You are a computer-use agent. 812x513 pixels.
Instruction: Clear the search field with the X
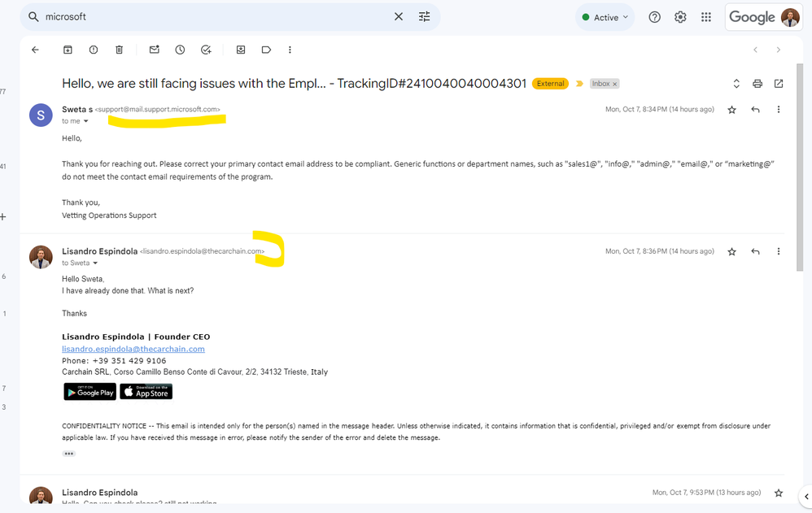(398, 16)
